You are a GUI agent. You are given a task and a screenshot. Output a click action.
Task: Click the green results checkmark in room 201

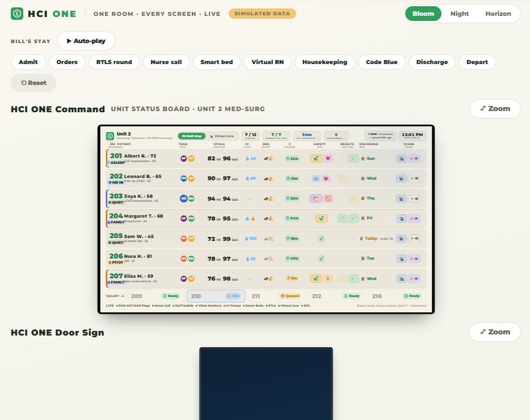tap(354, 158)
